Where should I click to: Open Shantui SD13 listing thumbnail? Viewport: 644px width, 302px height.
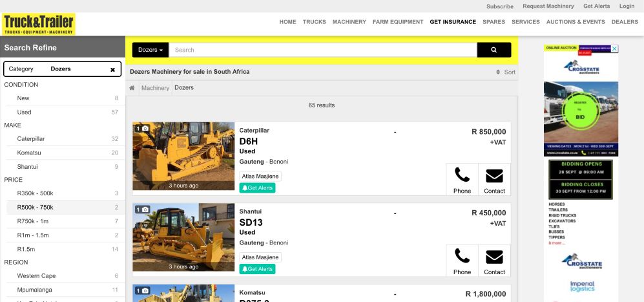pos(183,237)
